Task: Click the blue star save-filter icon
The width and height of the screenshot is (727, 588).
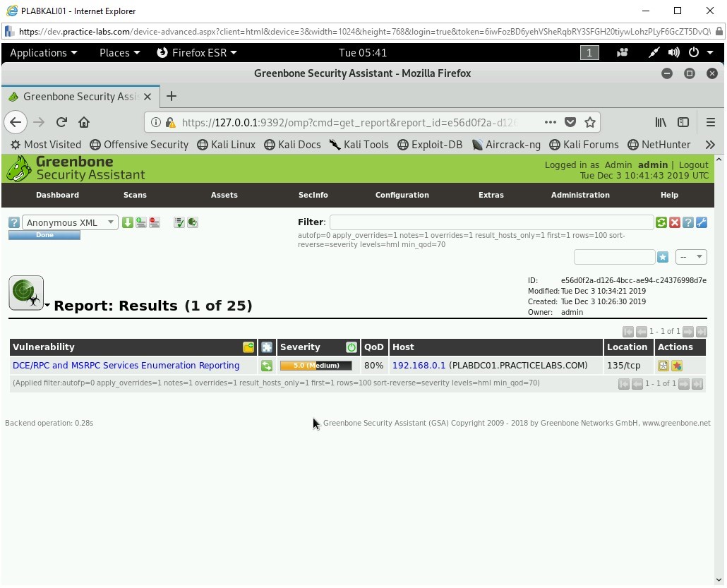Action: tap(663, 257)
